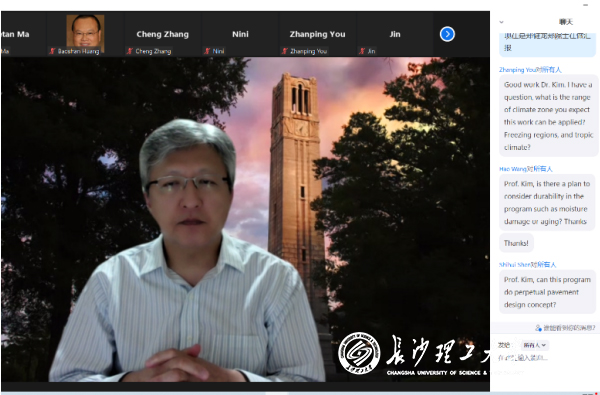
Task: Click muted microphone icon beside Cheng Zhang
Action: (x=130, y=51)
